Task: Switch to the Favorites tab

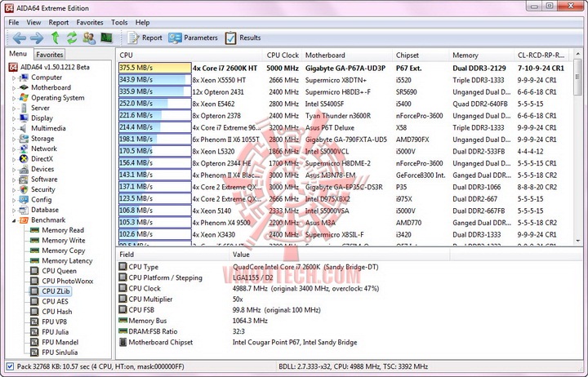Action: [50, 55]
